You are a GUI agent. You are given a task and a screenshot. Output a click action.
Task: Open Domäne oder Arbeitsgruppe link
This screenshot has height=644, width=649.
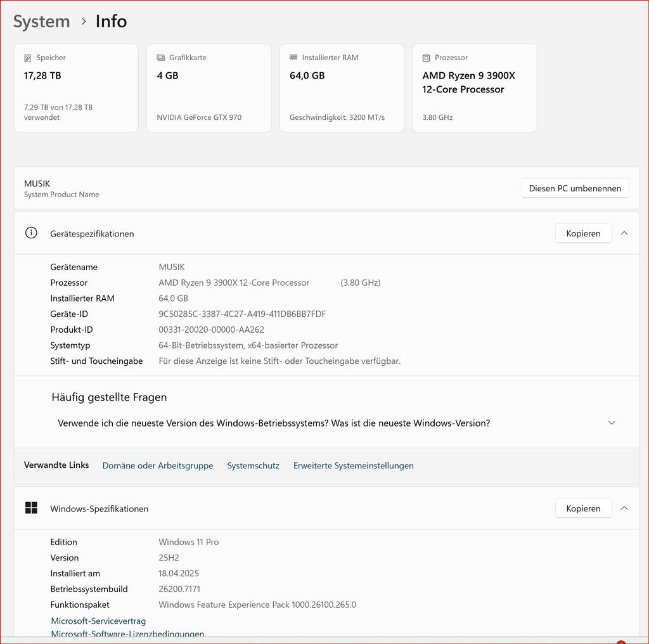coord(158,466)
